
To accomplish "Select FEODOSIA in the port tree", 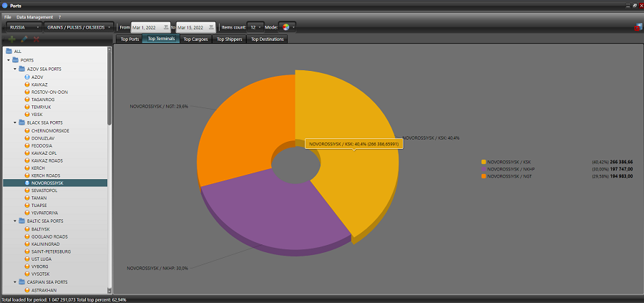I will [42, 145].
